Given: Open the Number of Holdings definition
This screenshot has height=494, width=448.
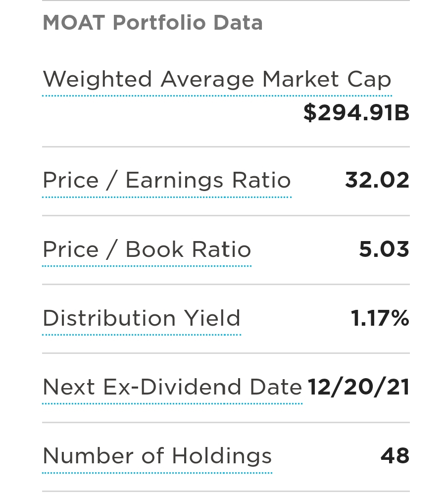Looking at the screenshot, I should (x=157, y=456).
